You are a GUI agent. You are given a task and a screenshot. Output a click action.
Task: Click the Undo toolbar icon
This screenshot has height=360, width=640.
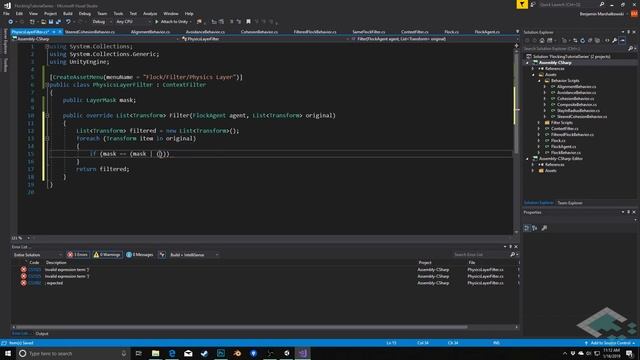[x=68, y=22]
